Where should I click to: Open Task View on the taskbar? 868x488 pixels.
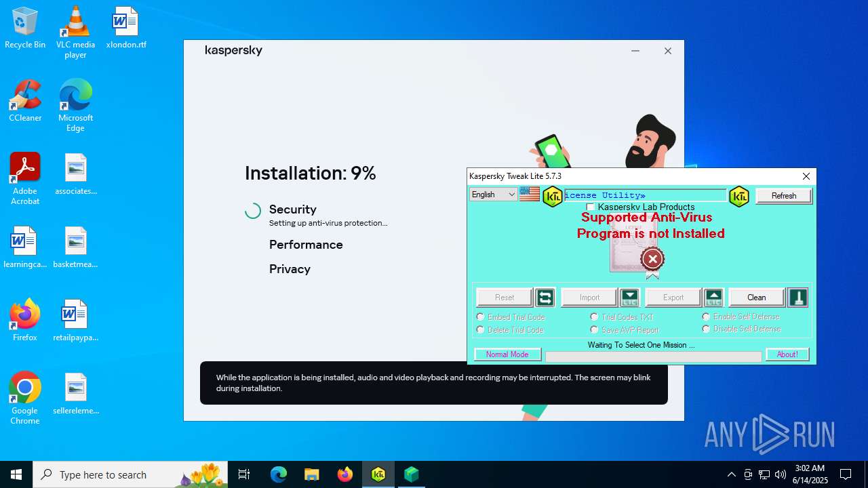tap(244, 474)
